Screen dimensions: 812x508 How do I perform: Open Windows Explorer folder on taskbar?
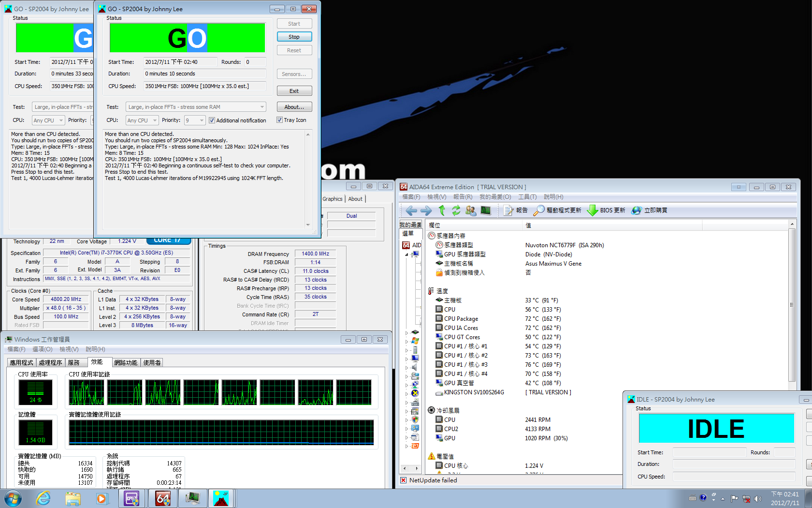[x=73, y=498]
